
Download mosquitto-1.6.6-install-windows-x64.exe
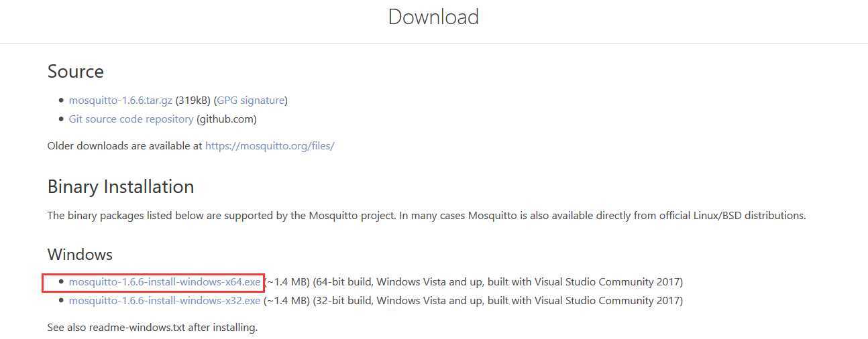pyautogui.click(x=164, y=282)
